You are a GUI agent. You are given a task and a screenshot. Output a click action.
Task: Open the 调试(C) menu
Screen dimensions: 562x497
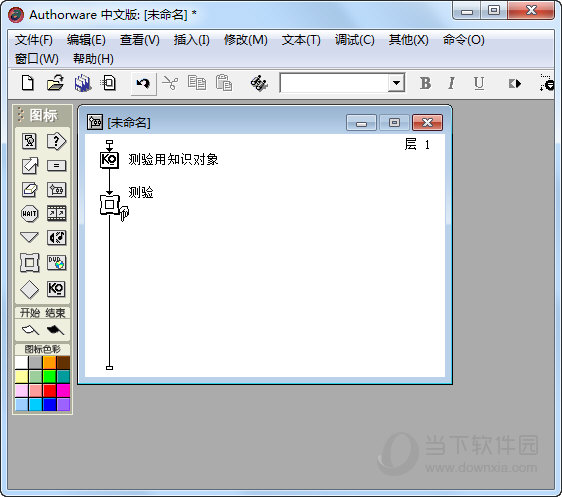coord(354,40)
